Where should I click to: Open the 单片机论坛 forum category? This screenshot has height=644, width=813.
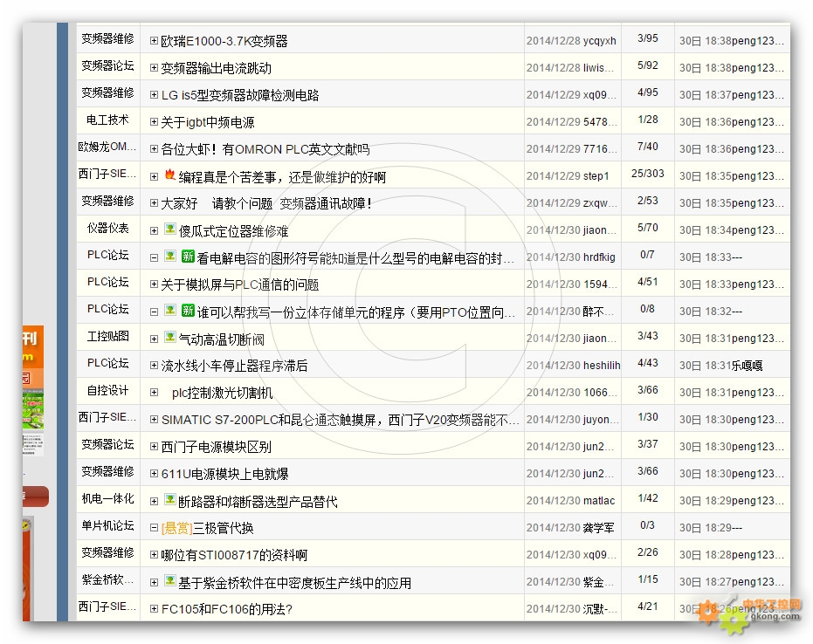(x=107, y=525)
